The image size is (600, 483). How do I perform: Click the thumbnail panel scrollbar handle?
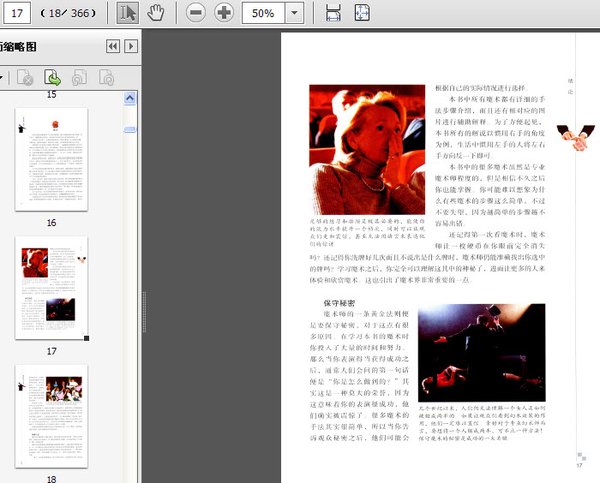pos(130,131)
